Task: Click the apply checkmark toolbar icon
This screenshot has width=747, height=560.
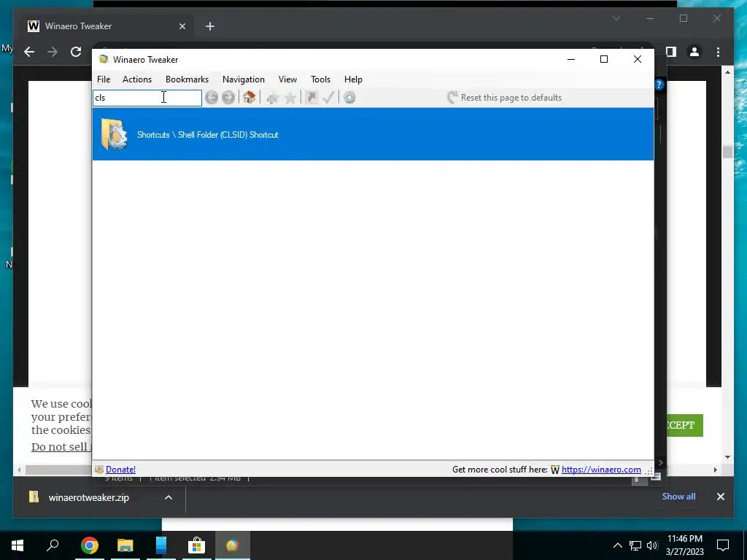Action: point(329,98)
